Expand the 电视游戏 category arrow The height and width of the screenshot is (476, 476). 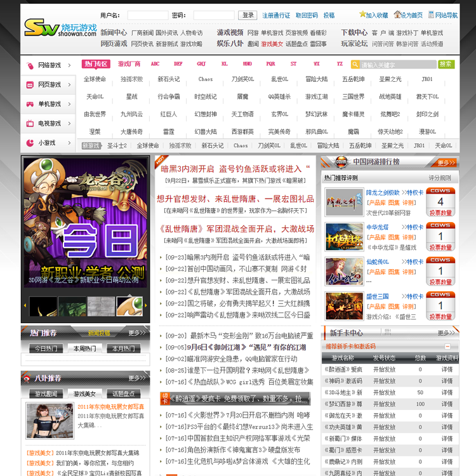pyautogui.click(x=69, y=124)
